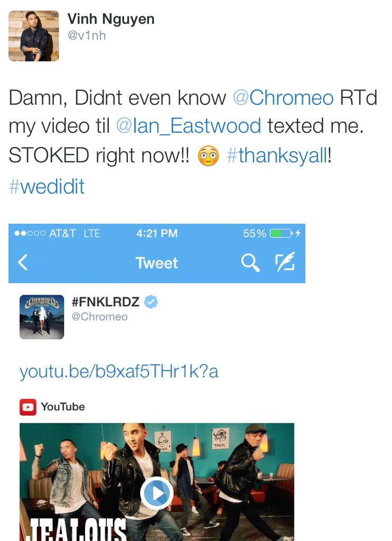Click the red YouTube logo icon
Image resolution: width=392 pixels, height=541 pixels.
tap(28, 407)
